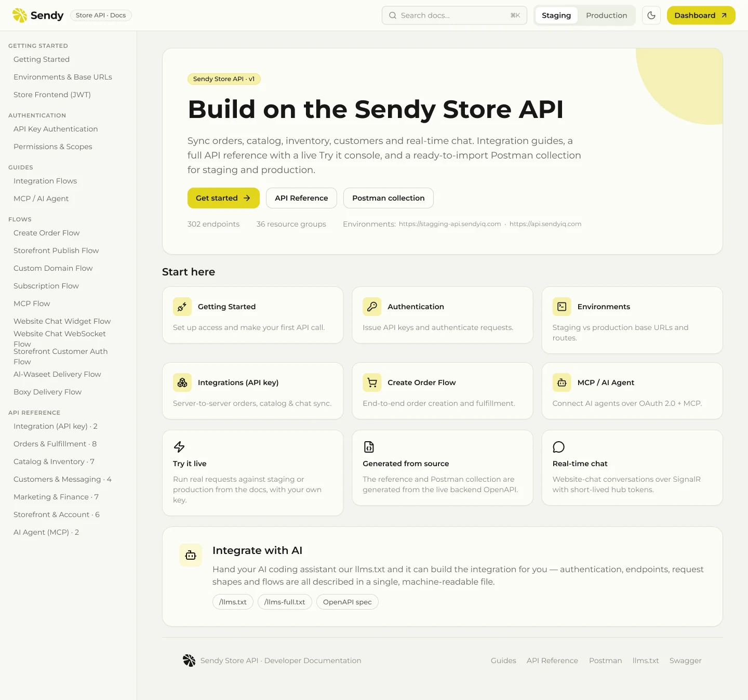Click Authentication card key icon
This screenshot has width=748, height=700.
[372, 307]
